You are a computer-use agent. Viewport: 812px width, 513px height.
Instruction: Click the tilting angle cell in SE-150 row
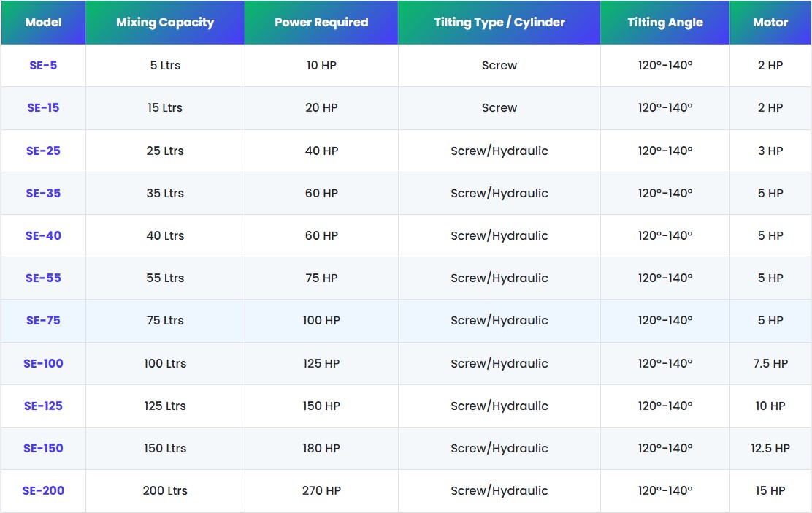(x=665, y=449)
